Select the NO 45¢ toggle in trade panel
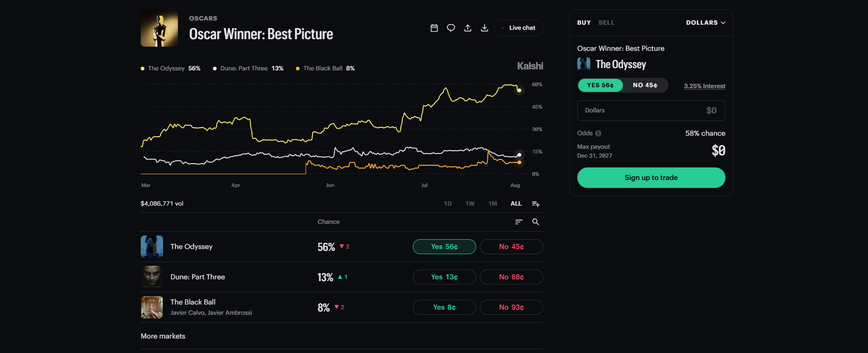Screen dimensions: 868x353 click(645, 85)
